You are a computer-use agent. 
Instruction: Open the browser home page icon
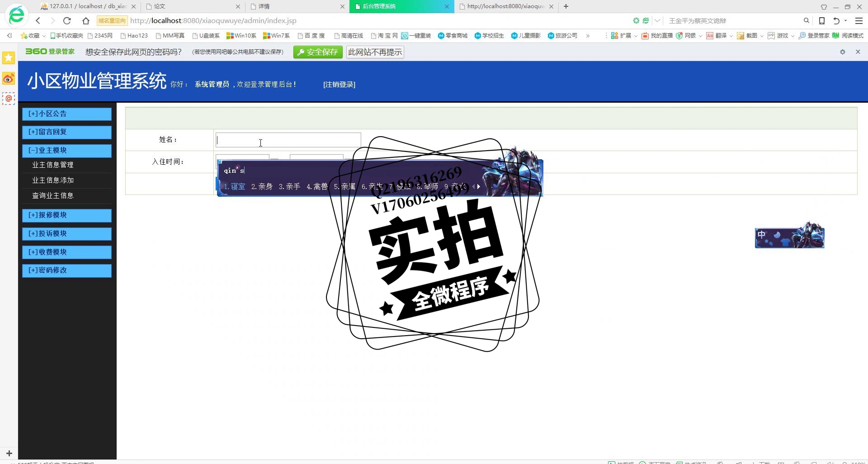86,21
